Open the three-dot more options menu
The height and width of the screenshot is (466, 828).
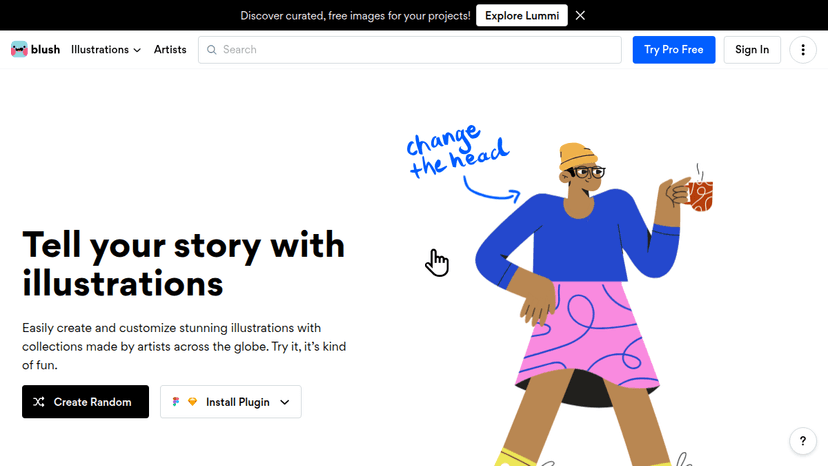click(x=803, y=50)
